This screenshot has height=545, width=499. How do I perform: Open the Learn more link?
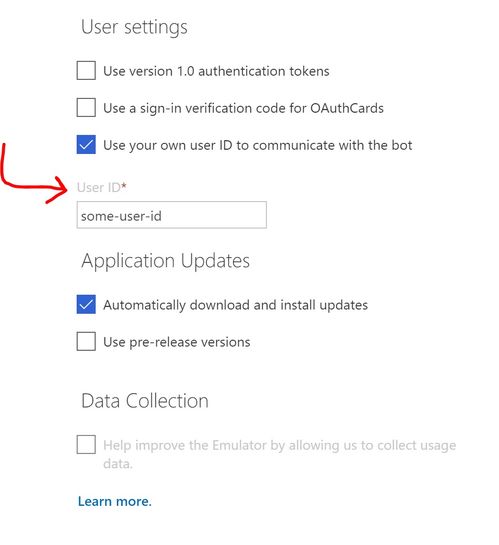point(115,501)
